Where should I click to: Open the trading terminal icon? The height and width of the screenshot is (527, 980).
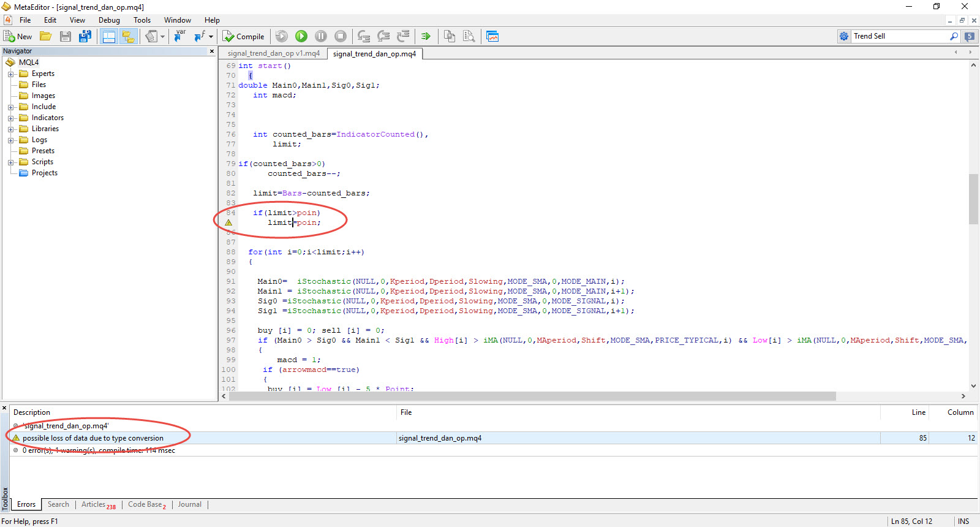coord(492,37)
